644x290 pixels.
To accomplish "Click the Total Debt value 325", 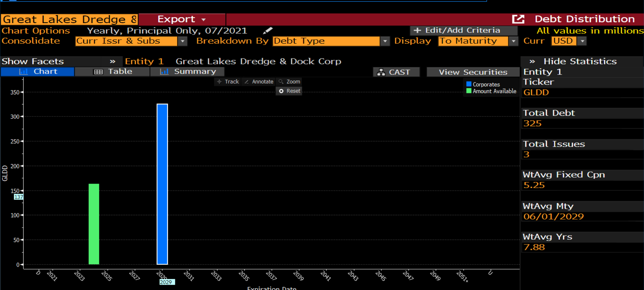I will [x=533, y=124].
